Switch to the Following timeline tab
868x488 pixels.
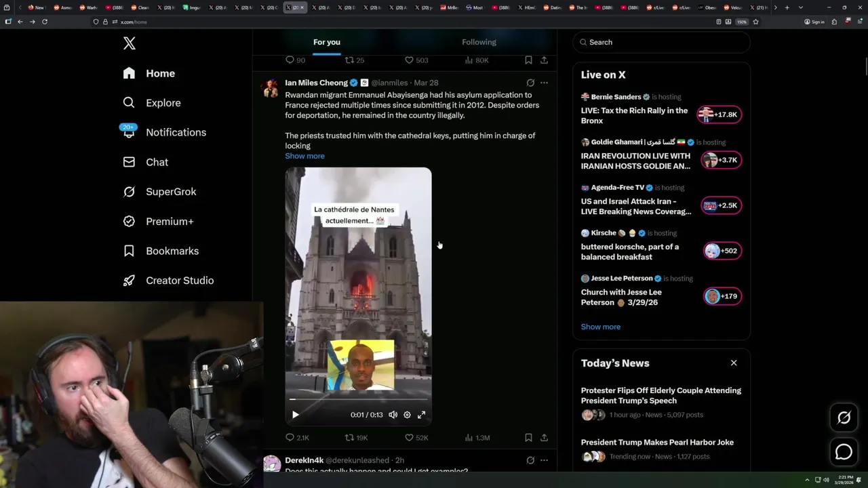479,42
